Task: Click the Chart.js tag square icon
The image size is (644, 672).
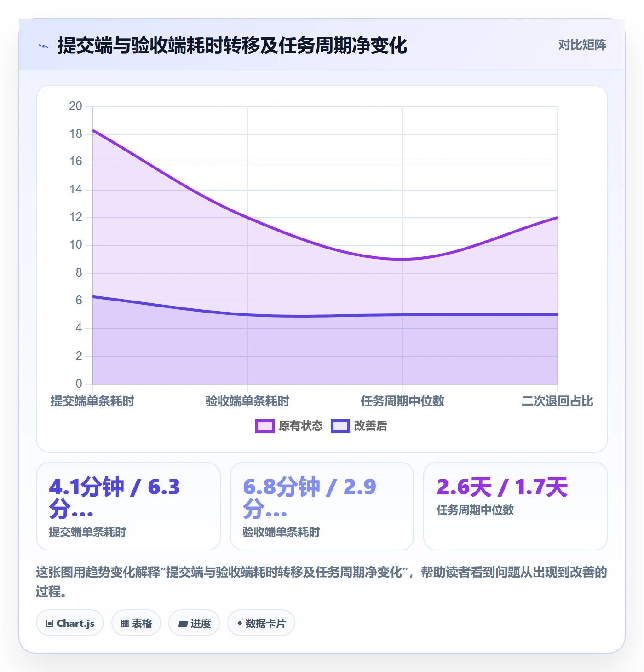Action: (x=50, y=624)
